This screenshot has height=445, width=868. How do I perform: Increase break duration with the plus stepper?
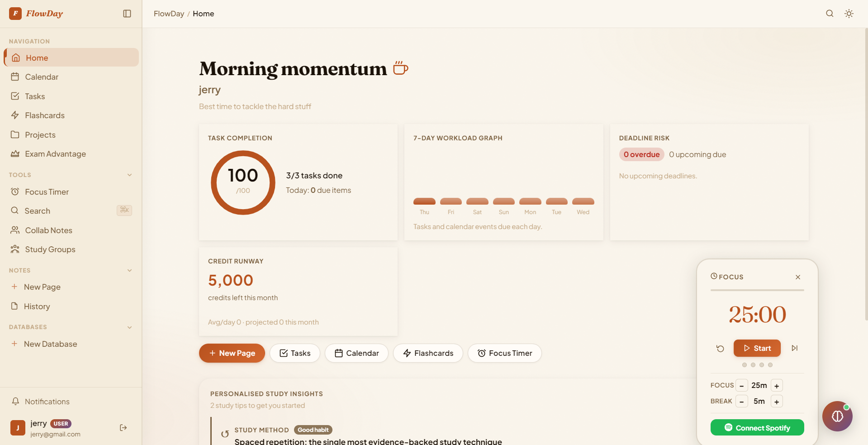click(777, 402)
